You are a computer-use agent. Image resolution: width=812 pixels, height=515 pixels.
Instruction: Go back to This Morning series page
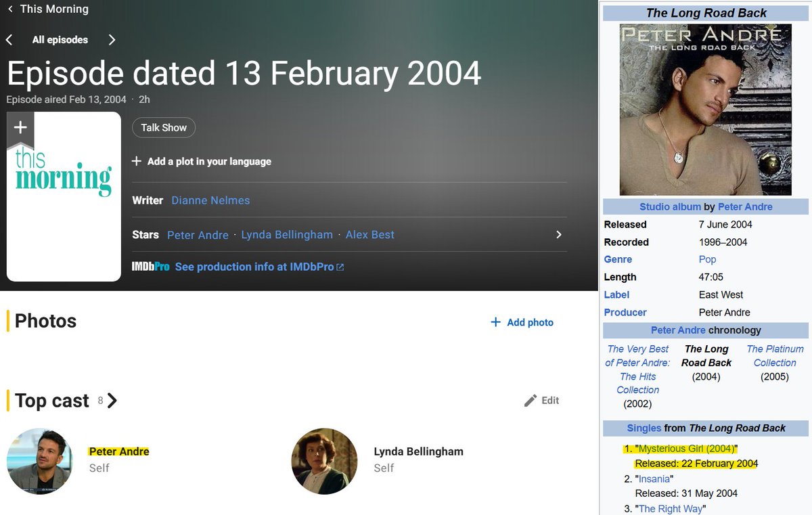[54, 9]
